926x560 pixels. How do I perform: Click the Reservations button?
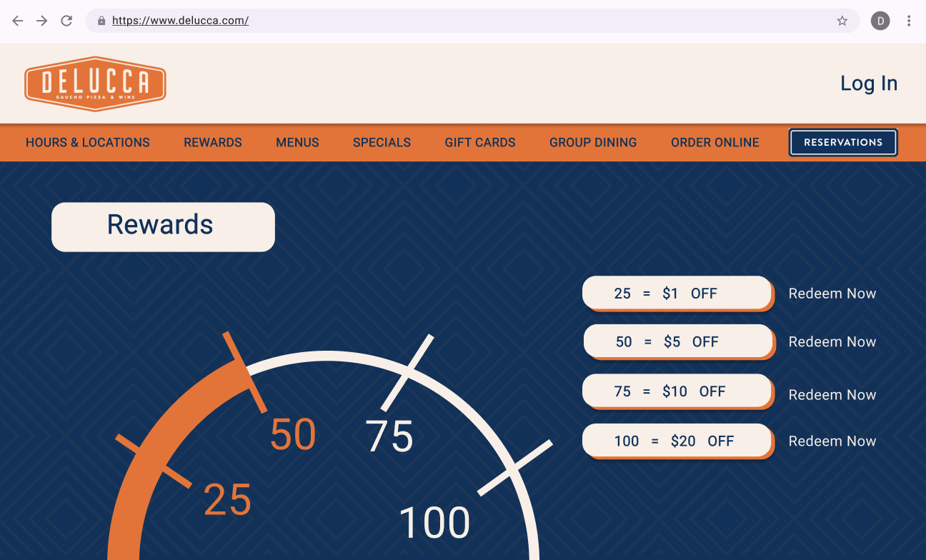pyautogui.click(x=843, y=142)
